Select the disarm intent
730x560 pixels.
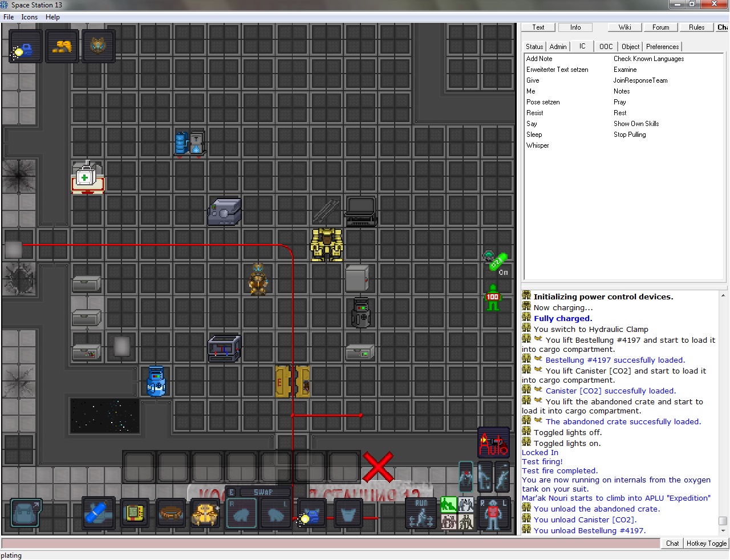[466, 505]
